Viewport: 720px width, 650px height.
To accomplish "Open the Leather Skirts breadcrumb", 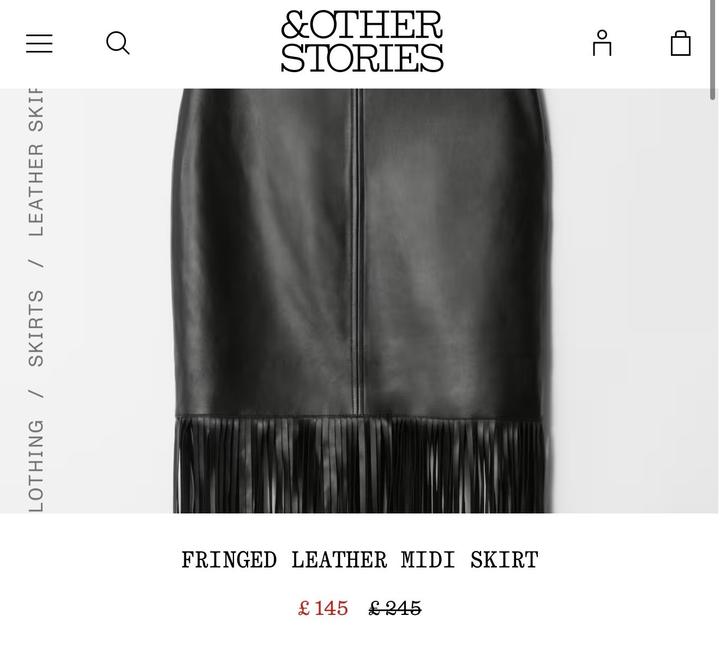I will (36, 162).
